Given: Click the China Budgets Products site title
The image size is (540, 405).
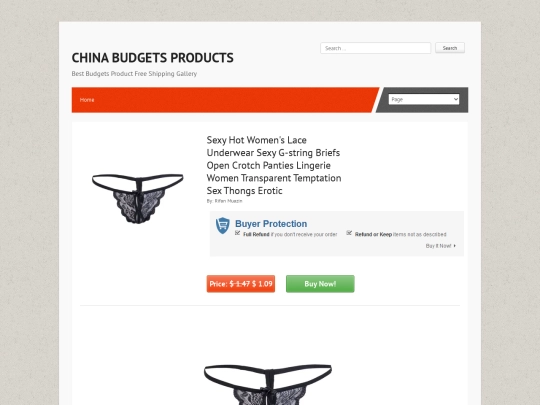Looking at the screenshot, I should [x=153, y=58].
